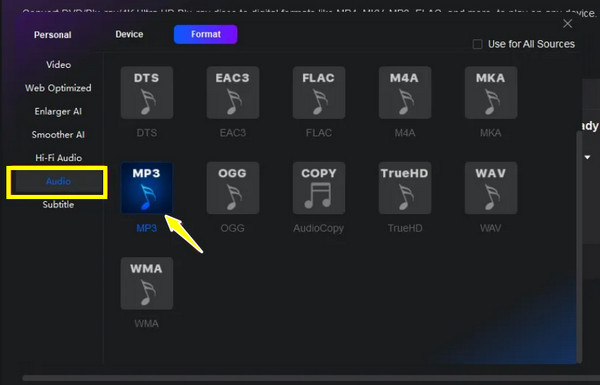Image resolution: width=600 pixels, height=385 pixels.
Task: Open the Web Optimized category
Action: 58,88
